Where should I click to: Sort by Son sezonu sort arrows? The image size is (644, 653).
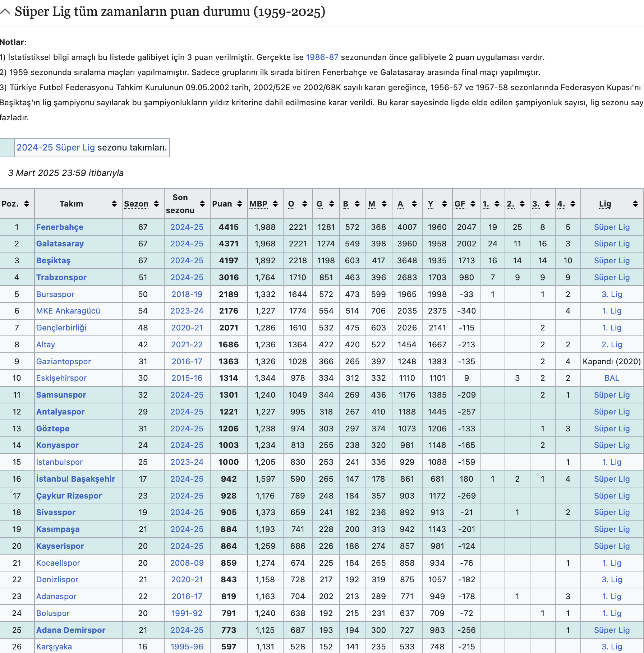click(202, 204)
